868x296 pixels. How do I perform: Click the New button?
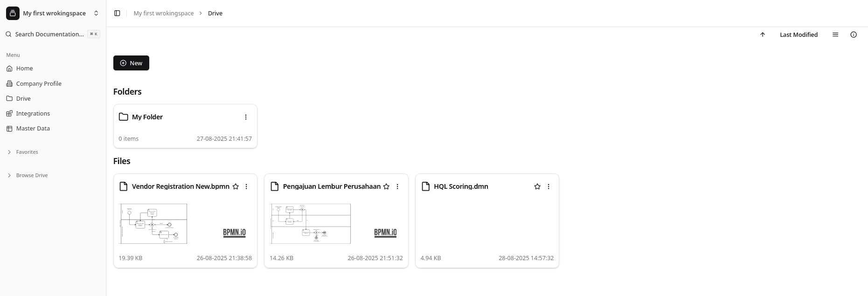tap(131, 63)
